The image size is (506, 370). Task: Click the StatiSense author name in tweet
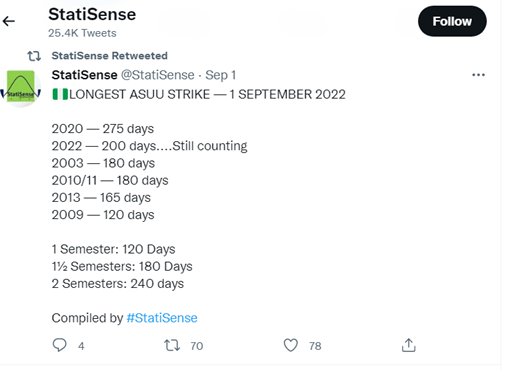coord(84,75)
